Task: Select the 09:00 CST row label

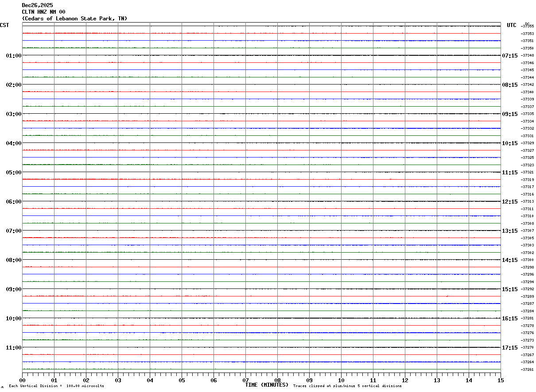Action: point(14,289)
